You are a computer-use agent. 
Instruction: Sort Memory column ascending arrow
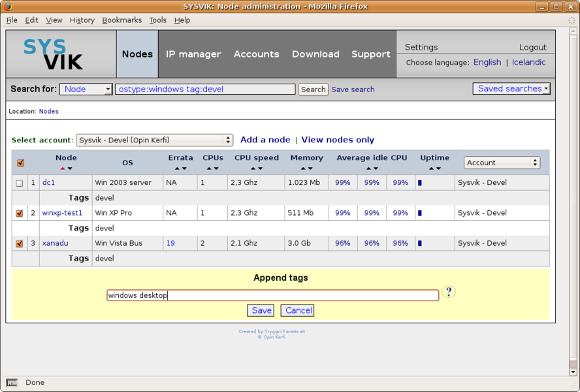tap(303, 169)
